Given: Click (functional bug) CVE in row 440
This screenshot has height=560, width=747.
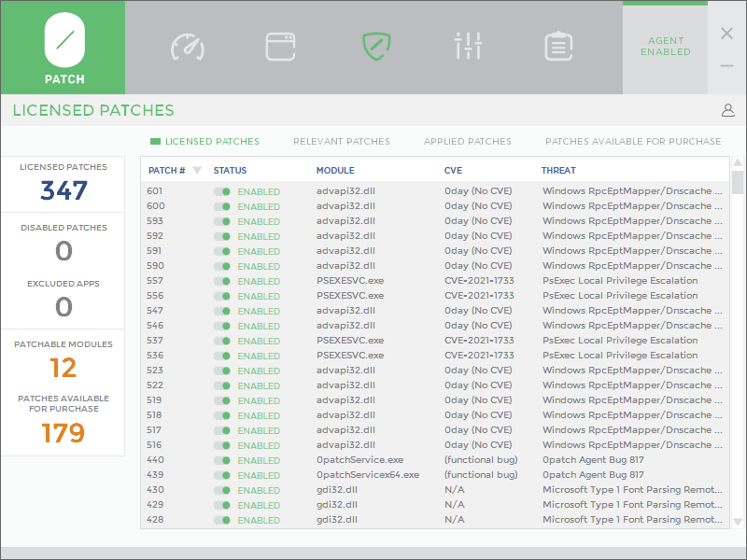Looking at the screenshot, I should [481, 459].
